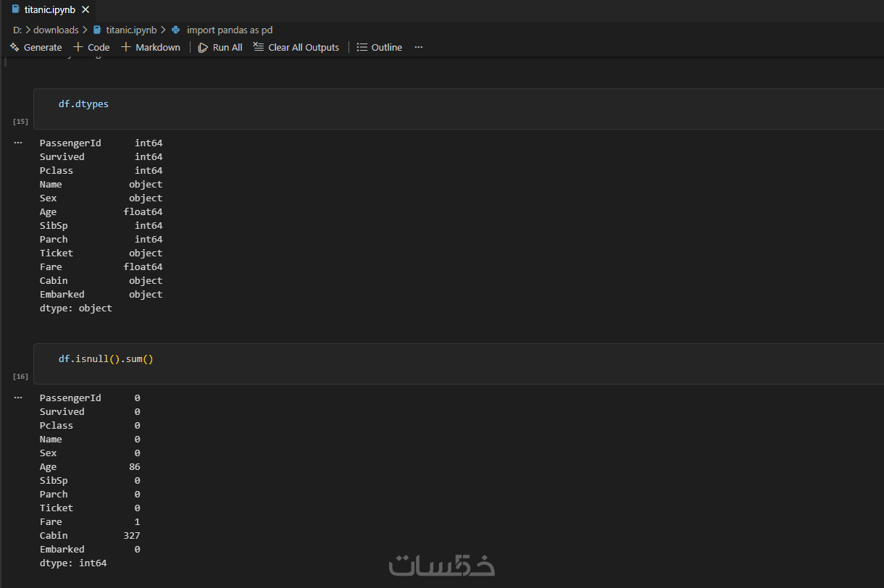The image size is (884, 588).
Task: Add a new Markdown cell
Action: point(150,47)
